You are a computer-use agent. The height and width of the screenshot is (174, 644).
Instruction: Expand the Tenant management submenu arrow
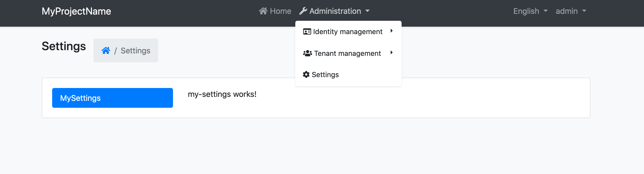[x=391, y=52]
